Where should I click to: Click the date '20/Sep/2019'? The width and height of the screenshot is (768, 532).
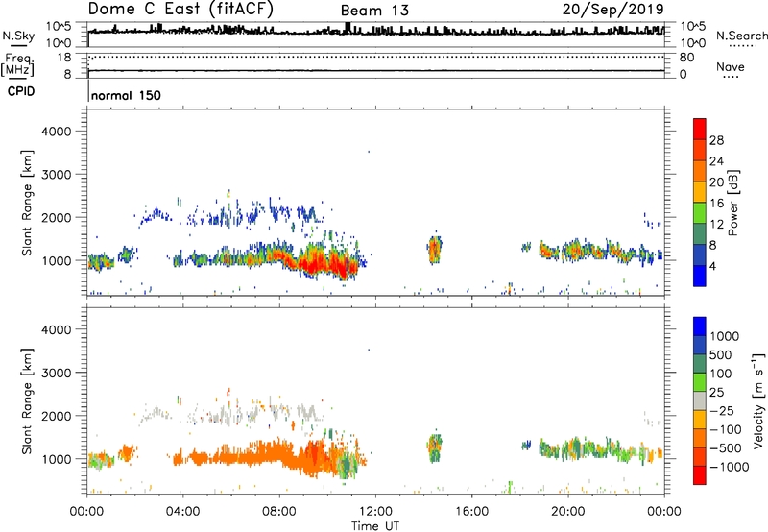pyautogui.click(x=612, y=9)
